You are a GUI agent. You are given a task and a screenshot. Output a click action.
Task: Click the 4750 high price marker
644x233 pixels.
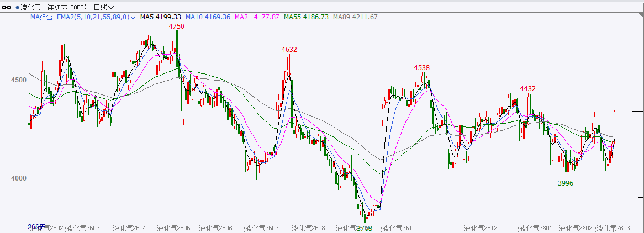[x=177, y=26]
